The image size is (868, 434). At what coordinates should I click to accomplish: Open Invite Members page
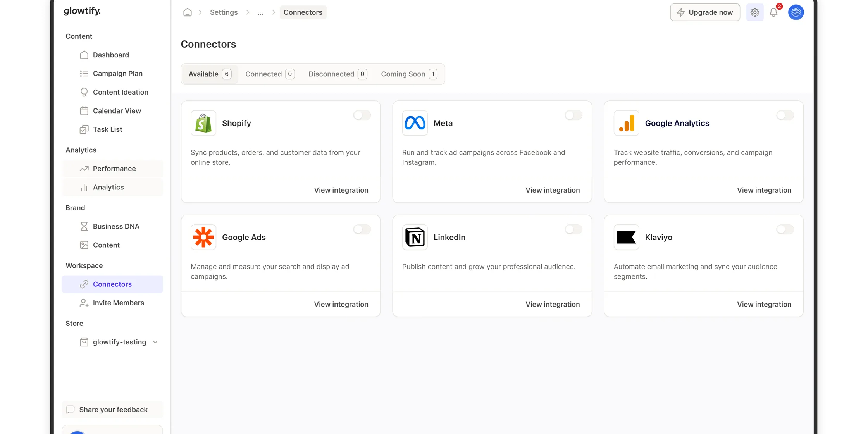[112, 303]
